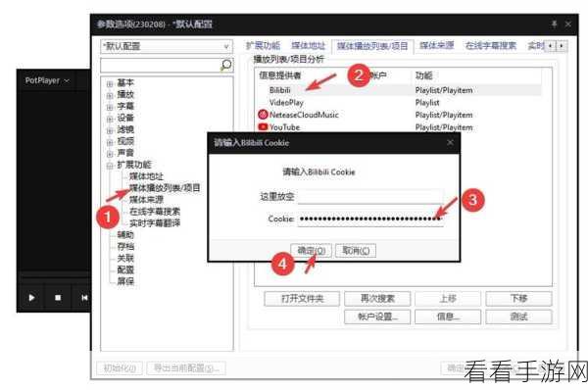Click the 初始化 button

click(x=120, y=368)
